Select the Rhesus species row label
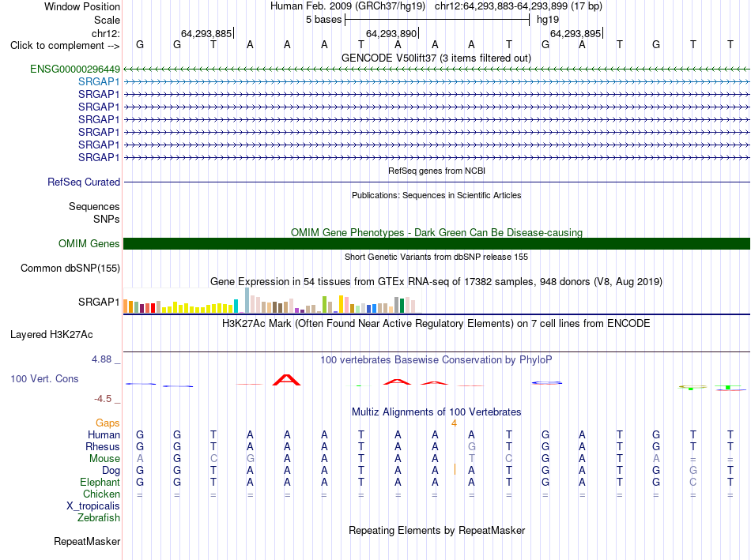 [x=102, y=446]
